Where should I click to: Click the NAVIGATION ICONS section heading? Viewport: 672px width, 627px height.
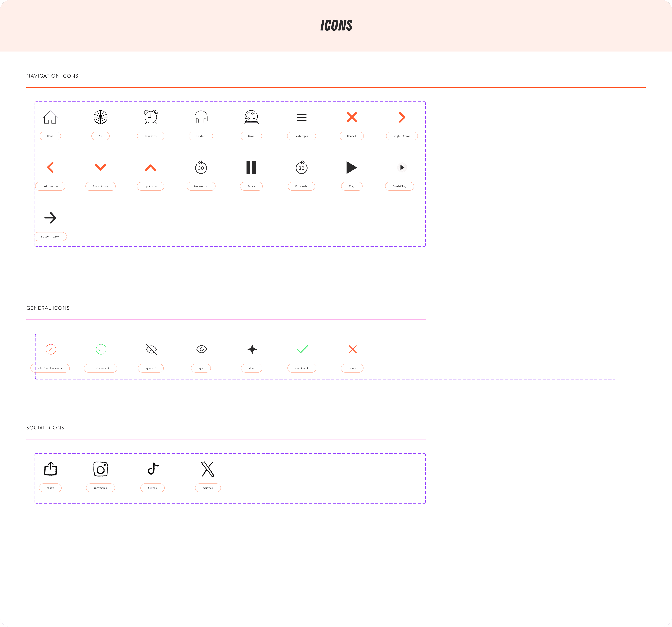coord(52,76)
